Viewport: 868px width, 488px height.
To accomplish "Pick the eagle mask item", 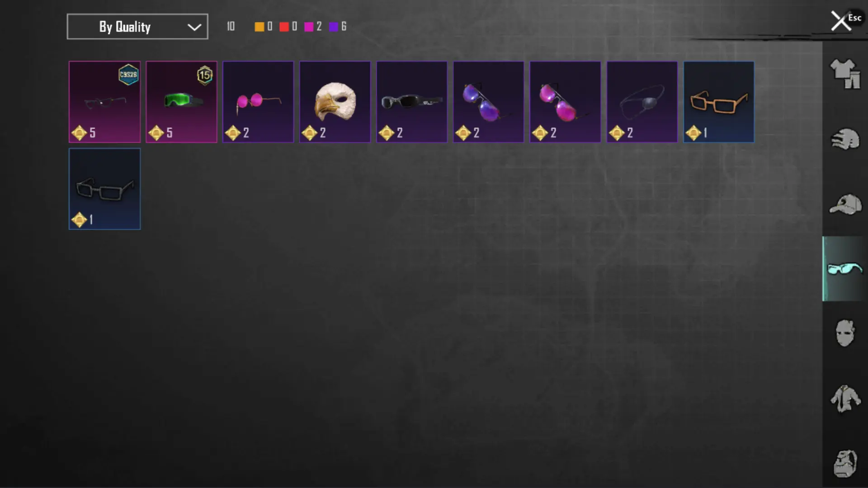I will [335, 102].
